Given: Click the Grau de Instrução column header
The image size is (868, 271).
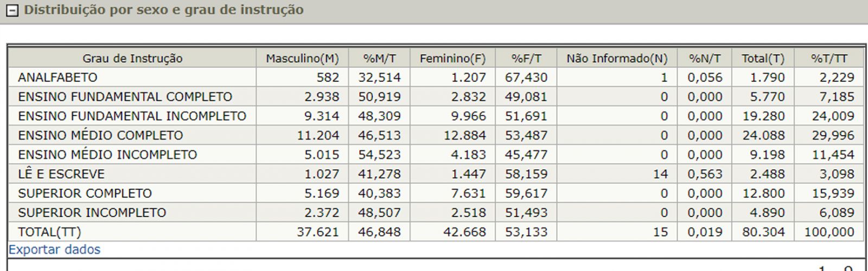Looking at the screenshot, I should coord(132,59).
